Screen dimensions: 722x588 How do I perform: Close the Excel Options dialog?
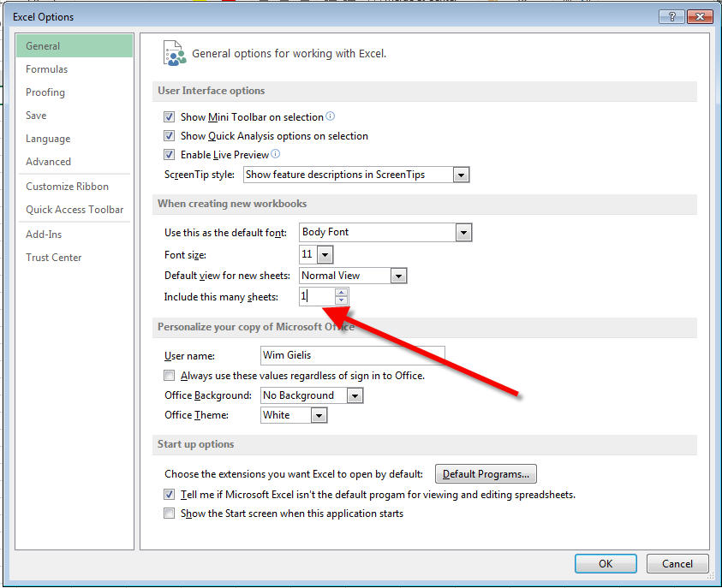[700, 17]
